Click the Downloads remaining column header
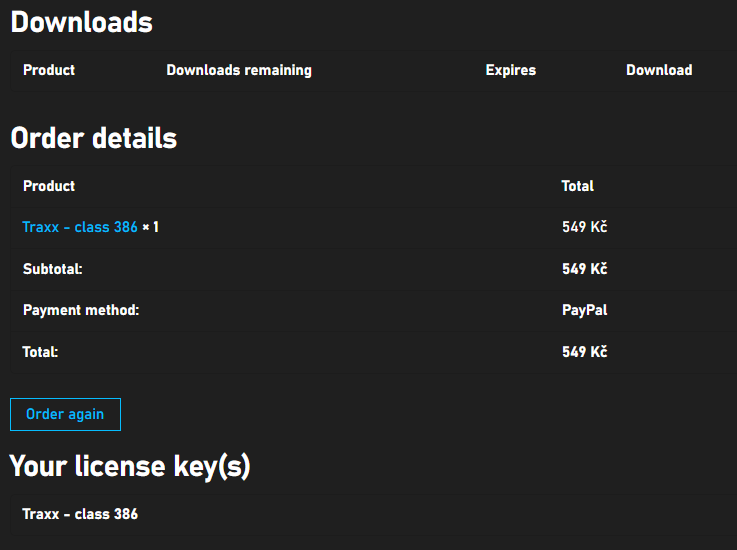 pyautogui.click(x=239, y=70)
